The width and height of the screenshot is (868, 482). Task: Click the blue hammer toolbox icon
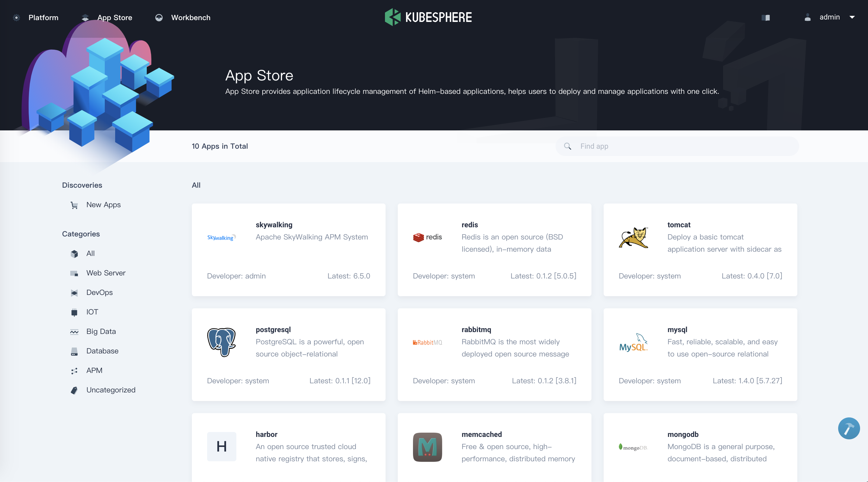click(x=849, y=428)
